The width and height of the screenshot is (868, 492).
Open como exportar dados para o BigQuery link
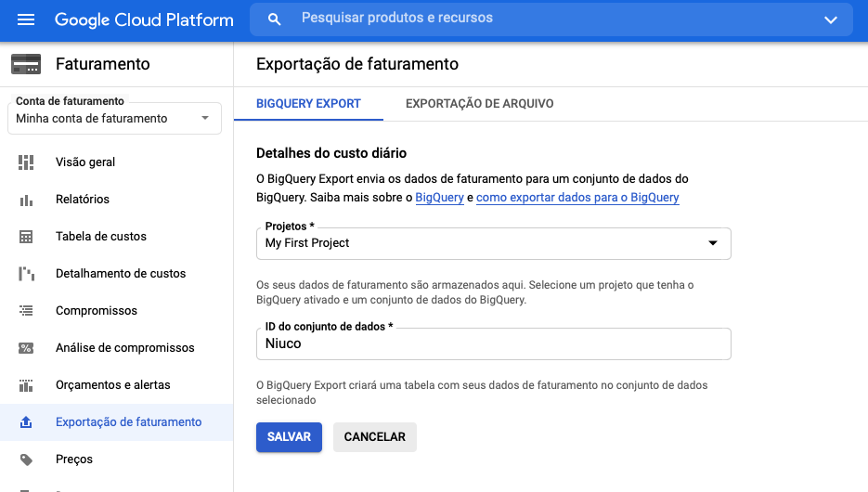pyautogui.click(x=577, y=198)
